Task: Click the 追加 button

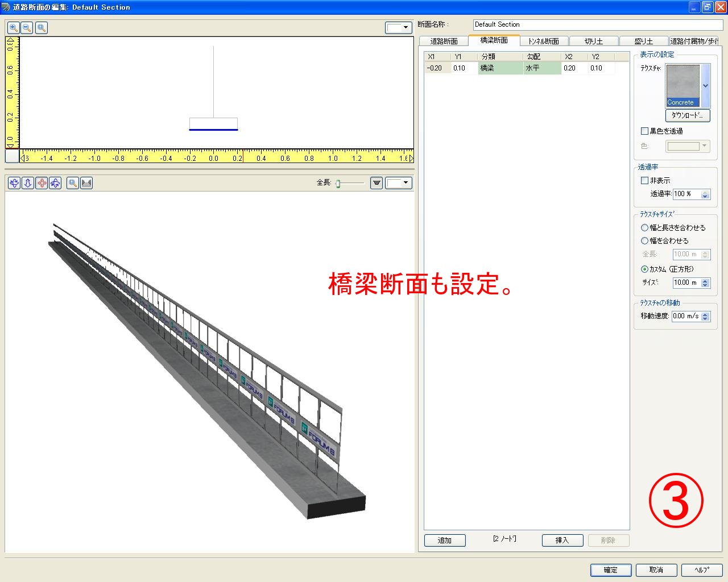Action: coord(445,541)
